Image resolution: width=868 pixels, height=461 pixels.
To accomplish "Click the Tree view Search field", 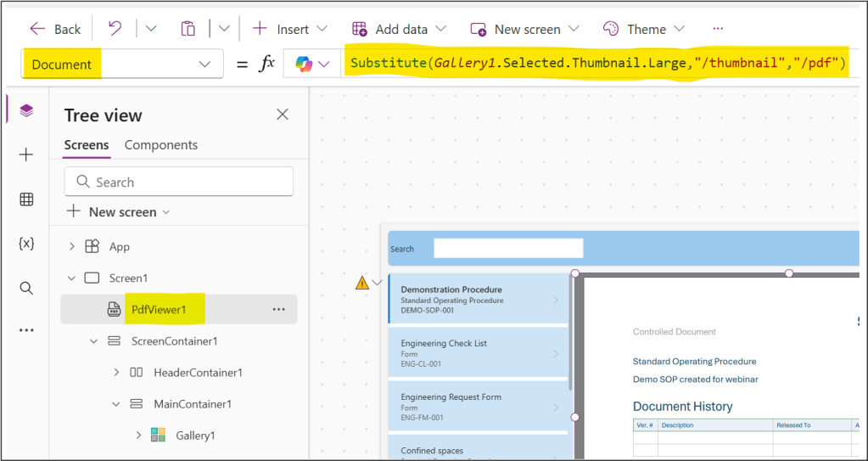I will point(179,182).
